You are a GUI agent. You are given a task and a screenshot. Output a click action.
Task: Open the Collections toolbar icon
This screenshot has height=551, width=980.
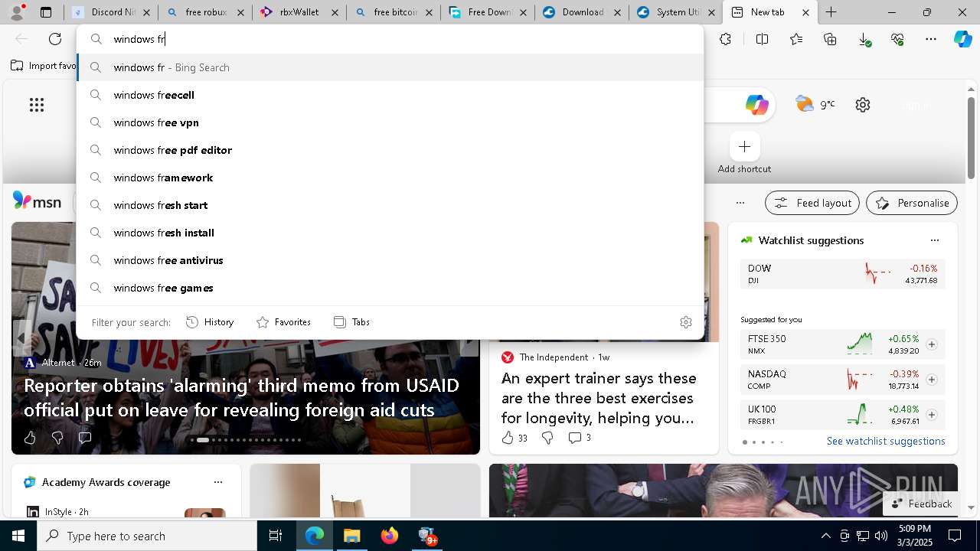(830, 39)
